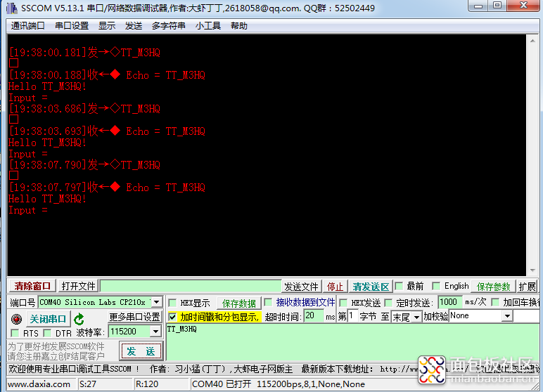
Task: Maximize the SSCOM window
Action: 497,6
